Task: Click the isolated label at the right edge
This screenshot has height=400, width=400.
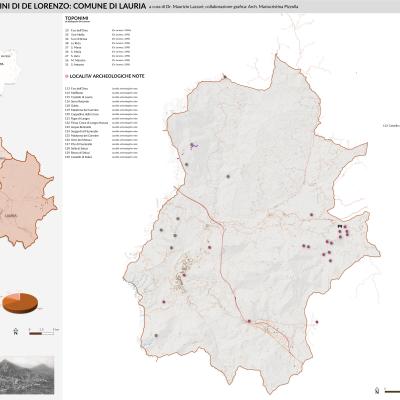Action: click(391, 126)
